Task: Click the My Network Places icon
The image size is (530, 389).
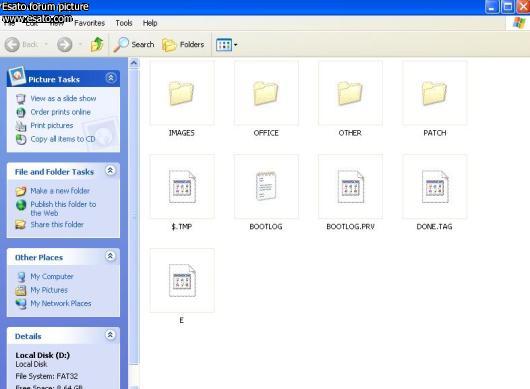Action: tap(21, 304)
